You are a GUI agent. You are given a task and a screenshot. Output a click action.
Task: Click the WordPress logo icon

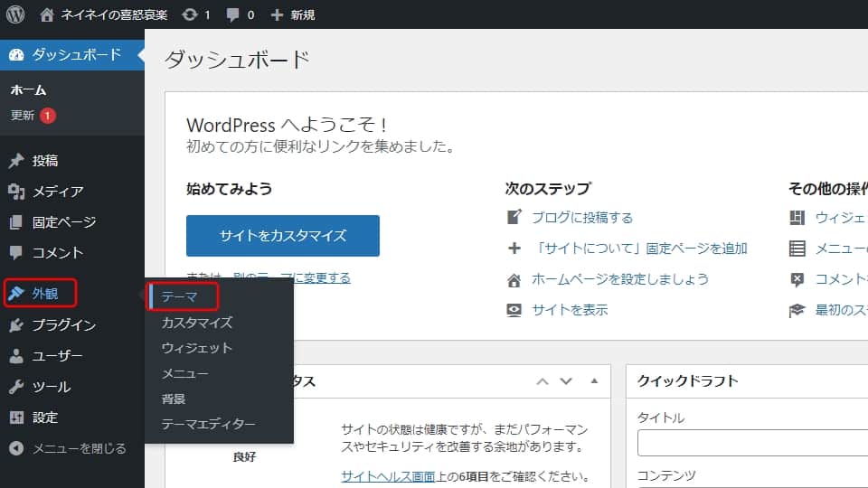15,14
